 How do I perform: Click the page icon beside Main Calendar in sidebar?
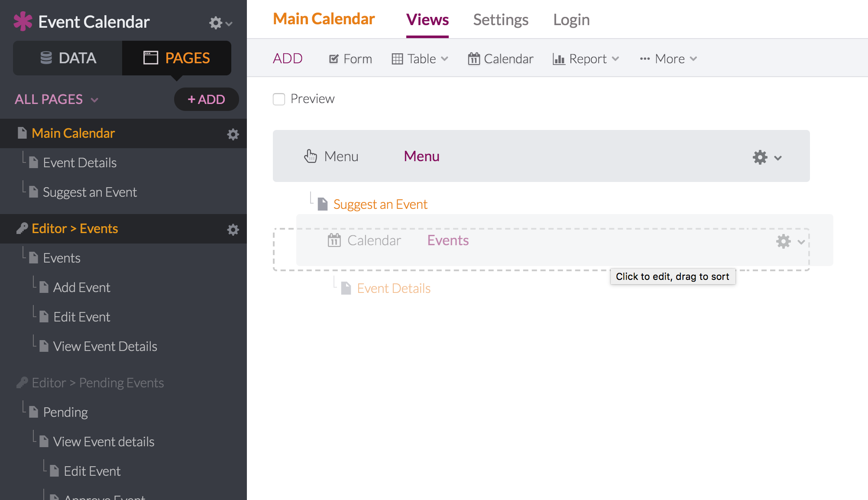pyautogui.click(x=22, y=133)
